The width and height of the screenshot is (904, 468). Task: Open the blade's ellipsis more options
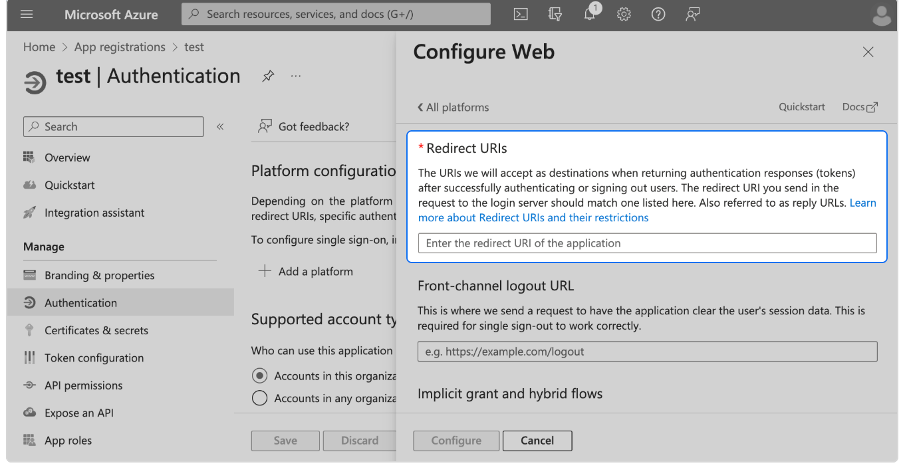pyautogui.click(x=296, y=77)
